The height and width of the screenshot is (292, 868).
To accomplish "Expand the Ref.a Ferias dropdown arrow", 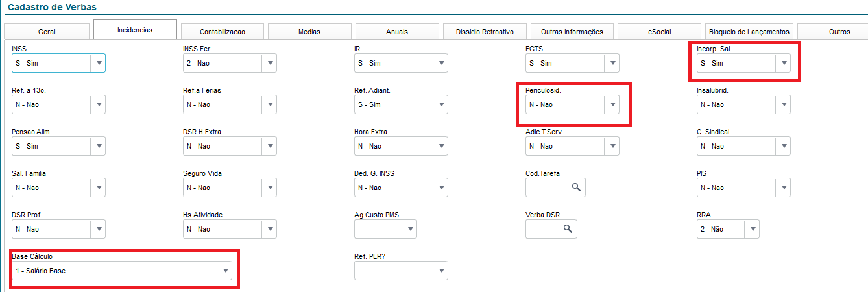I will click(270, 104).
